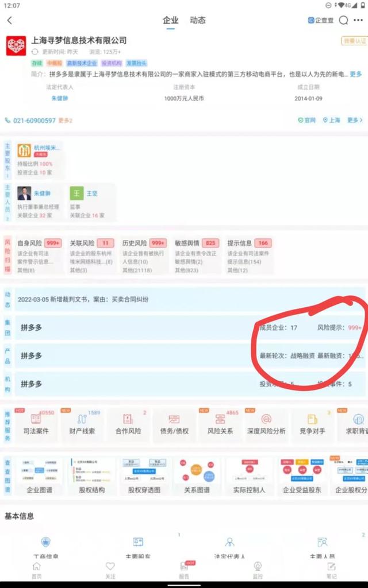
Task: Open 司法案件 service icon
Action: [x=36, y=424]
